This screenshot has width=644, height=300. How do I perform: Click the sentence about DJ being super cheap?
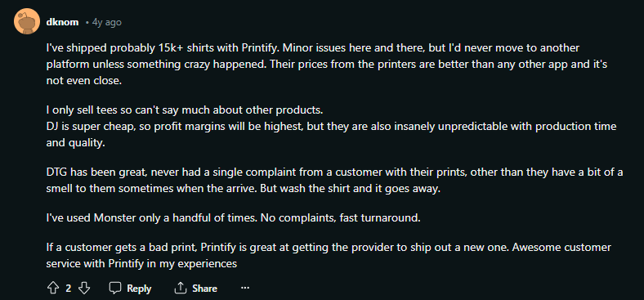click(x=332, y=133)
